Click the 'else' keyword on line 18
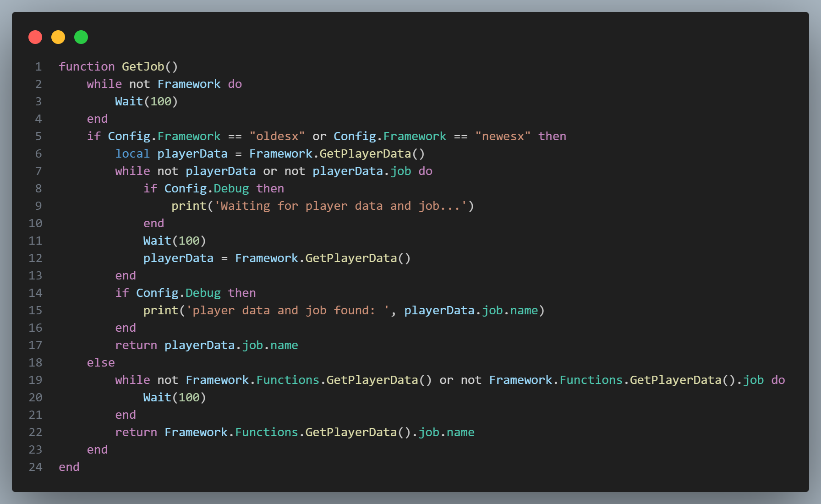Screen dimensions: 821x504 [101, 363]
